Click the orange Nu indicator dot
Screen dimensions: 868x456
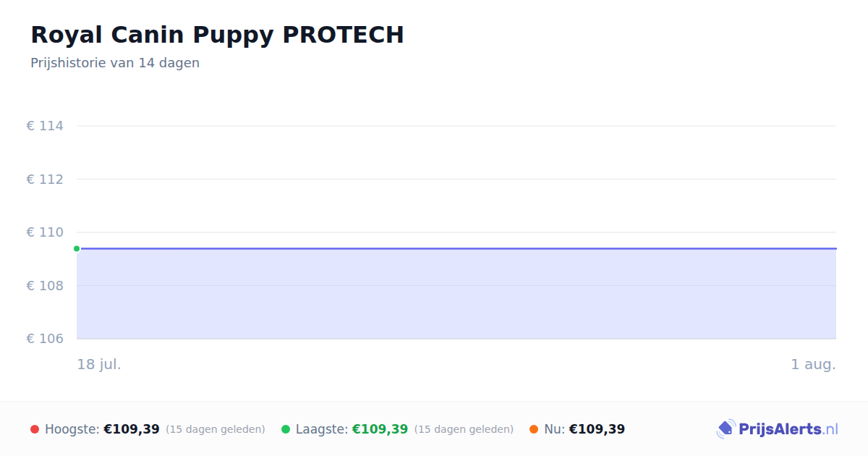click(534, 429)
